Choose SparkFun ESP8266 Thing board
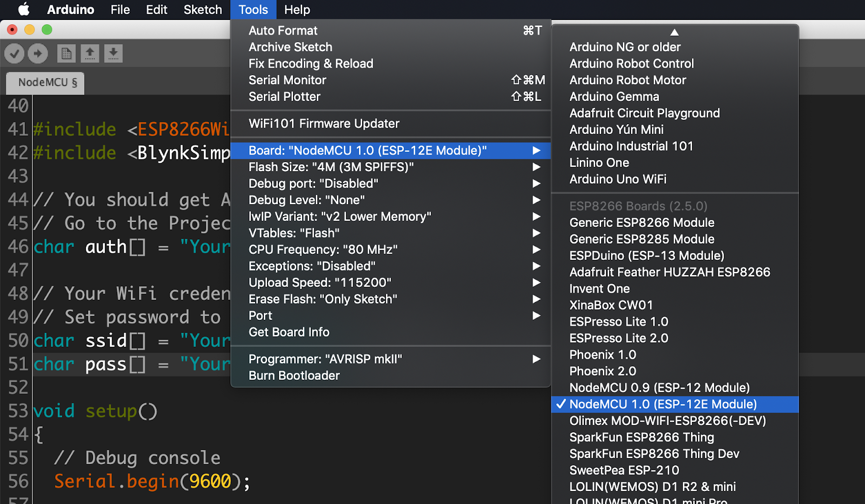The image size is (865, 504). pos(675,438)
